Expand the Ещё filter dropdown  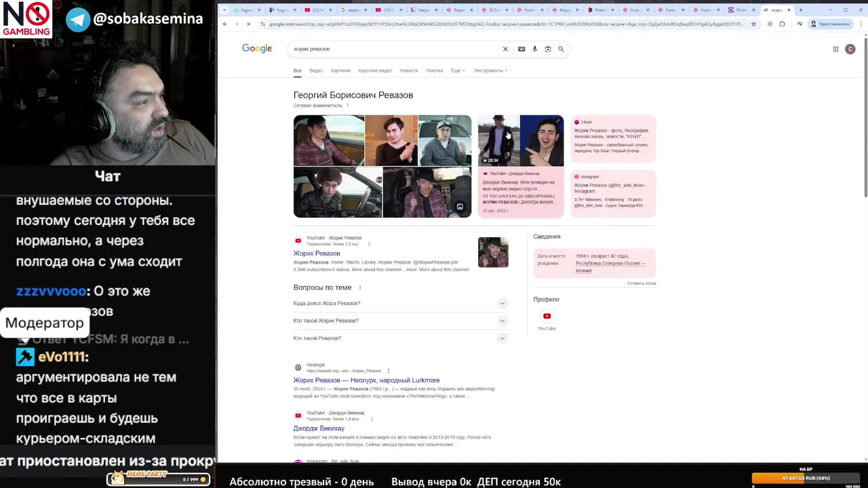(458, 70)
